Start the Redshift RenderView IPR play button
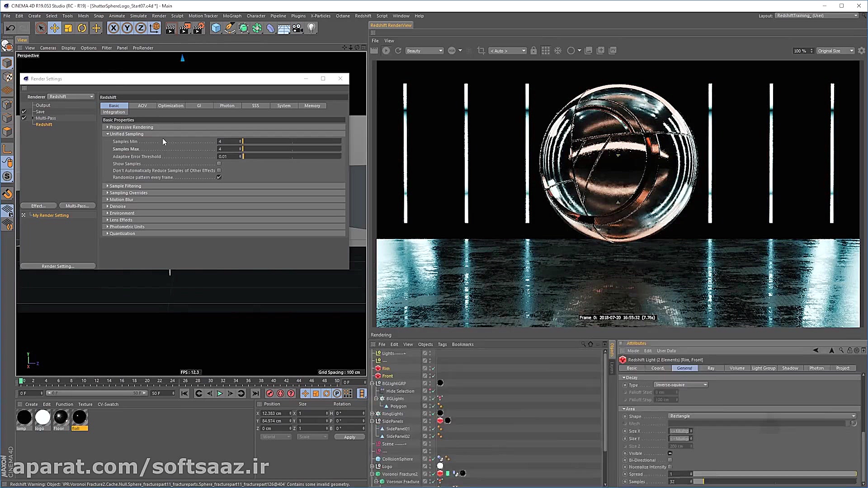868x488 pixels. coord(386,51)
